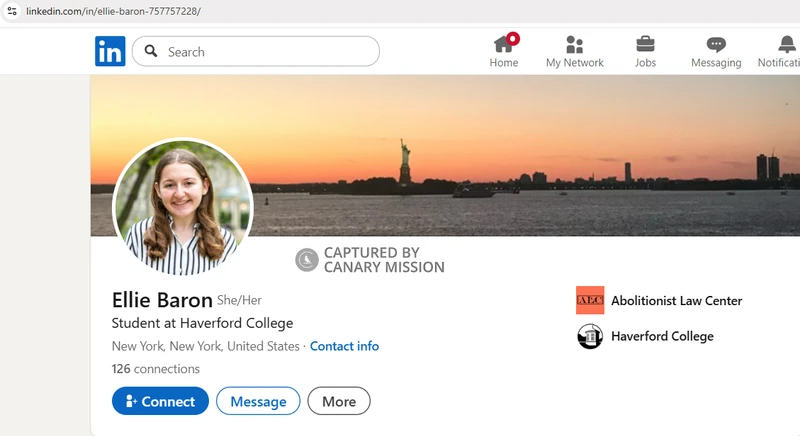This screenshot has width=800, height=436.
Task: Open the More options button
Action: 339,401
